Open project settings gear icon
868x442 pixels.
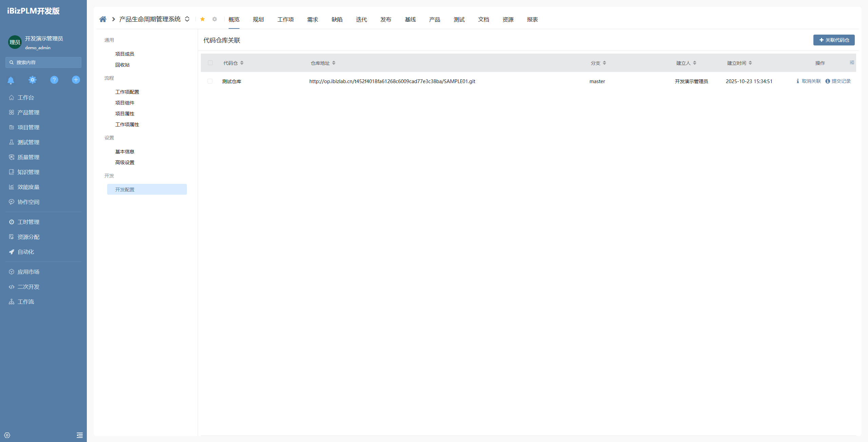(215, 19)
